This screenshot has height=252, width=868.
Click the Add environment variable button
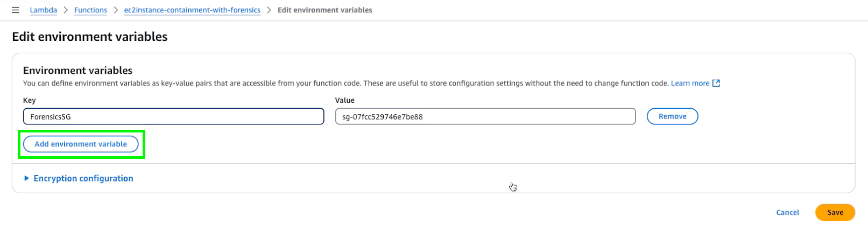click(x=81, y=144)
